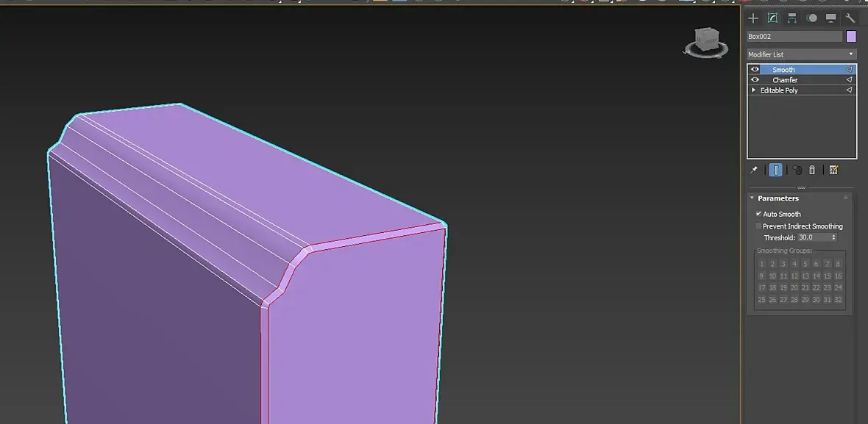Select the Chamfer modifier in stack

[784, 80]
